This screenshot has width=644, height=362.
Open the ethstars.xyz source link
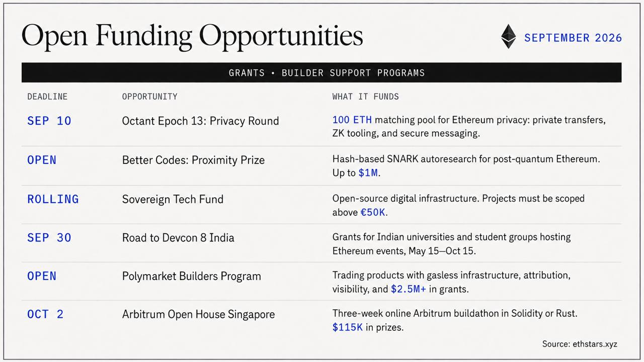point(595,344)
